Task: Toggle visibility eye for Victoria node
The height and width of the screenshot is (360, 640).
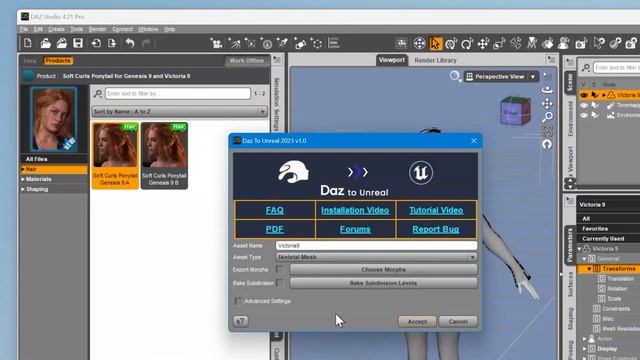Action: 584,95
